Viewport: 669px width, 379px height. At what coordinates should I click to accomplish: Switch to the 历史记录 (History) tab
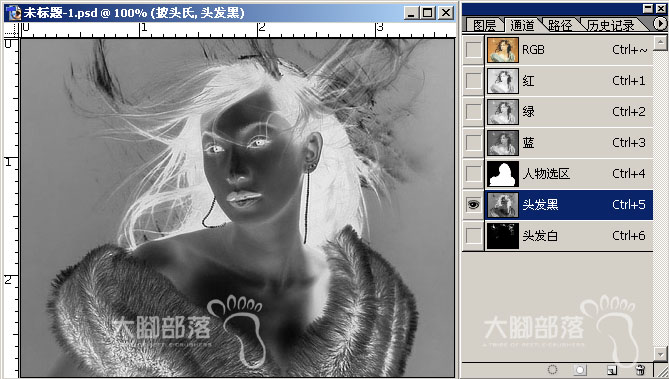click(611, 25)
